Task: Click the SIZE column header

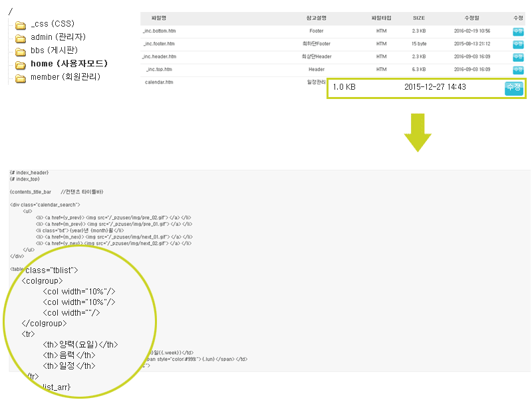Action: point(418,18)
